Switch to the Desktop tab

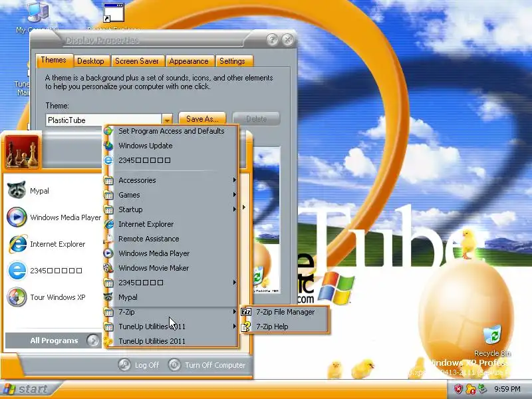[x=90, y=61]
